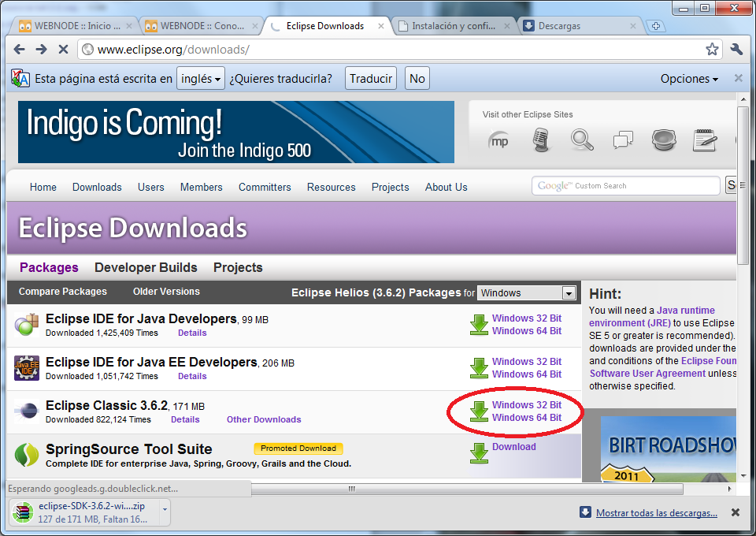The image size is (756, 536).
Task: Open the Windows platform dropdown for packages
Action: coord(527,293)
